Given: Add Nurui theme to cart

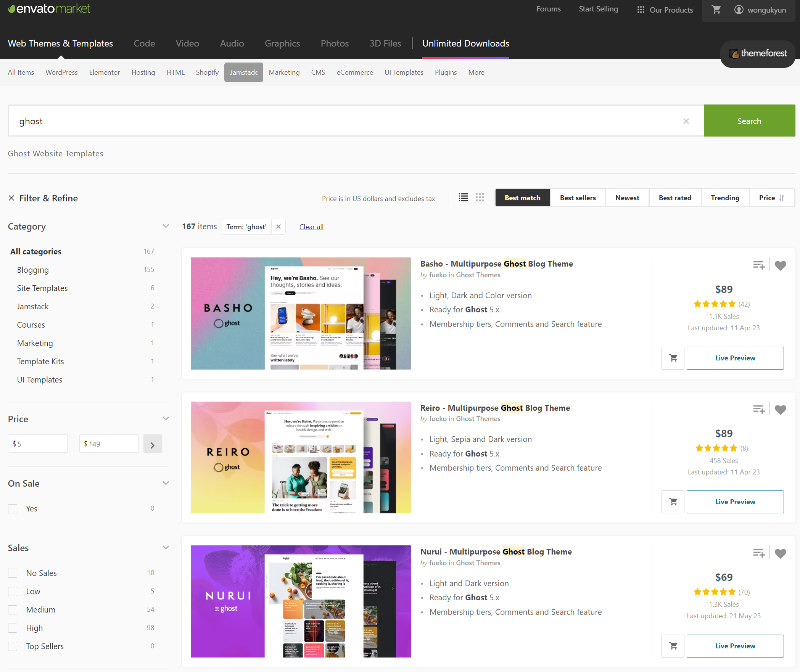Looking at the screenshot, I should click(673, 646).
